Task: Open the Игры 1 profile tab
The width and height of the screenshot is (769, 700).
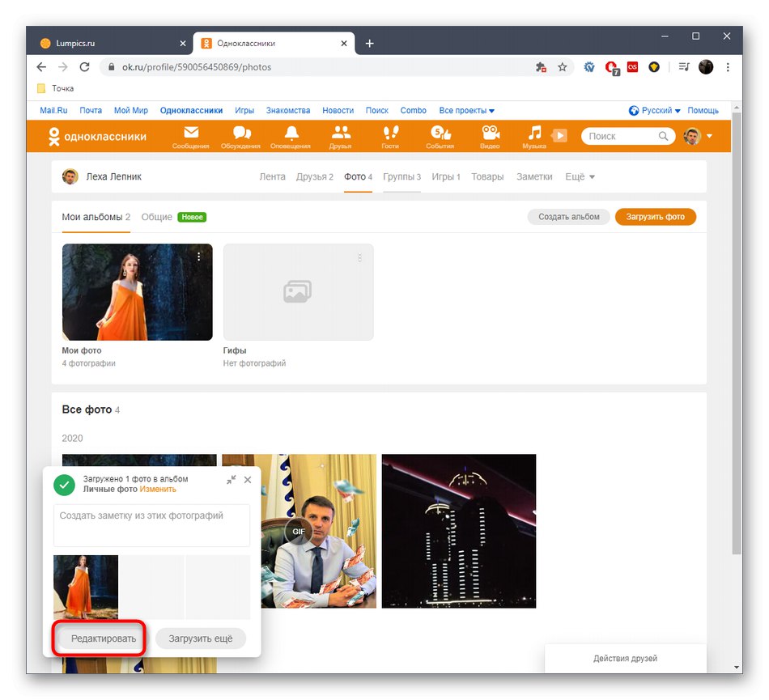Action: tap(446, 177)
